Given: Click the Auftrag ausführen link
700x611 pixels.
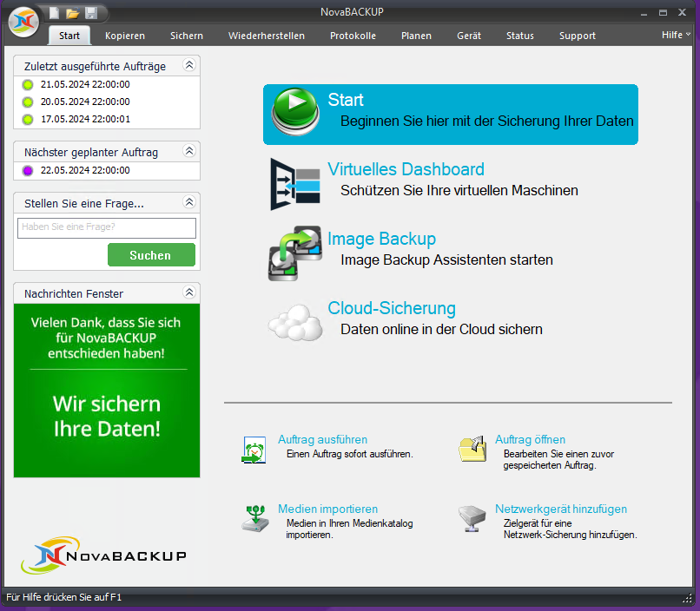Looking at the screenshot, I should [322, 439].
